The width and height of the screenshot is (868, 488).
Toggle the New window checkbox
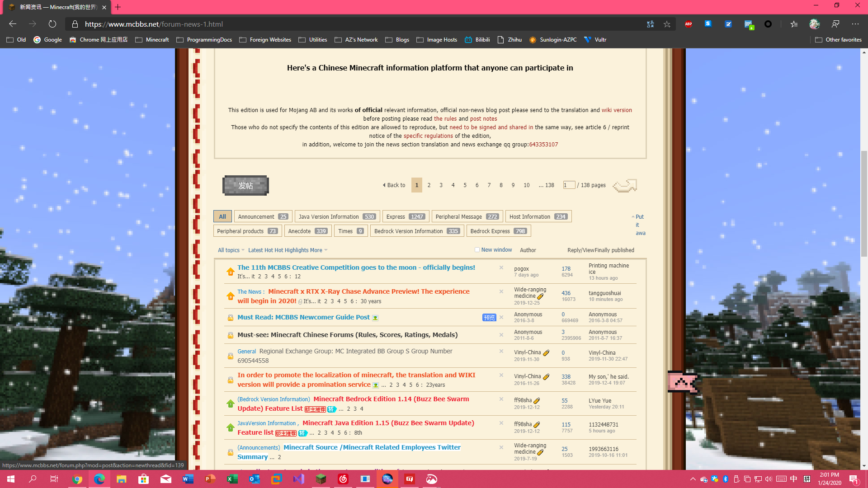tap(477, 249)
